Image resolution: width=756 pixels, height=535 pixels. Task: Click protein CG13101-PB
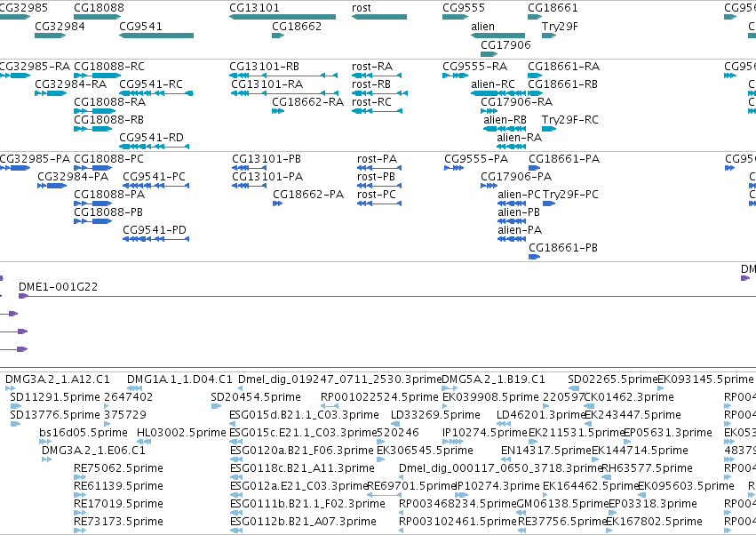point(267,159)
